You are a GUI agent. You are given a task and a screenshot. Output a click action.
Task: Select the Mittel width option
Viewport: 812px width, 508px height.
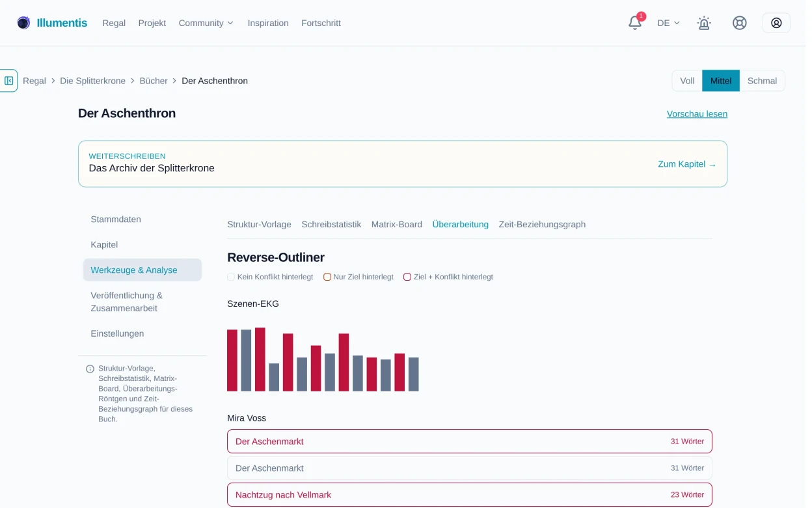[x=721, y=81]
